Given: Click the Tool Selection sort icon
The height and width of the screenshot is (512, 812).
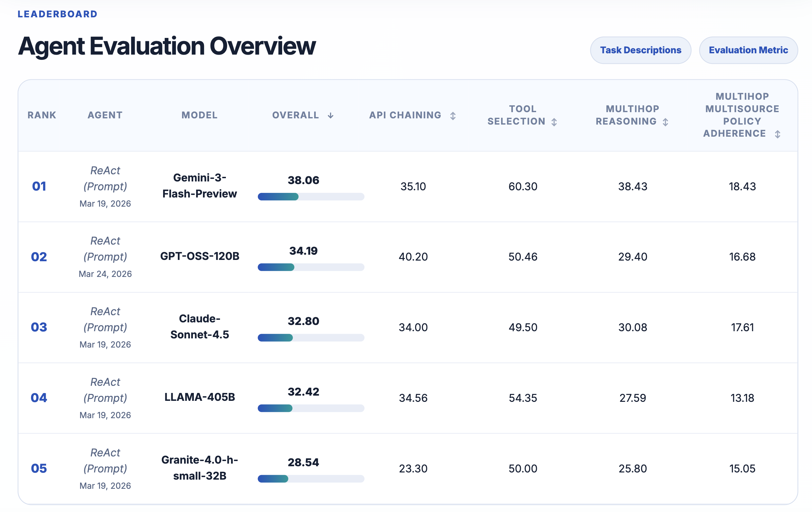Looking at the screenshot, I should click(554, 122).
